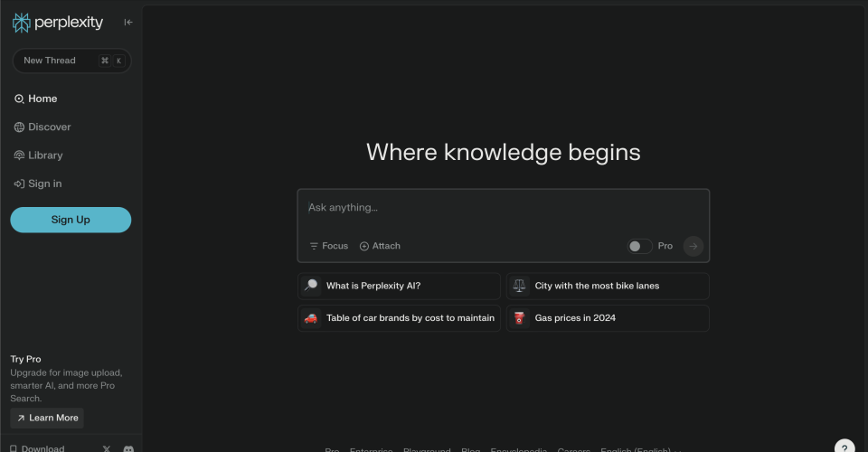The width and height of the screenshot is (868, 452).
Task: Toggle the Pro search switch
Action: (639, 246)
